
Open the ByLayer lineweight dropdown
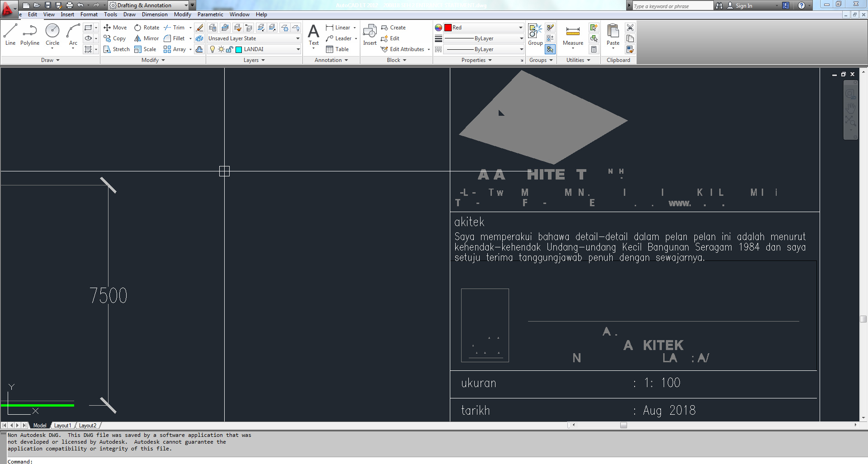tap(484, 38)
